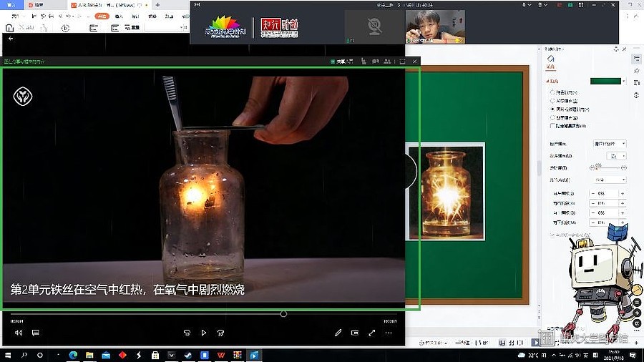Click the second icon in right sidebar strip
The image size is (644, 362).
click(x=637, y=71)
